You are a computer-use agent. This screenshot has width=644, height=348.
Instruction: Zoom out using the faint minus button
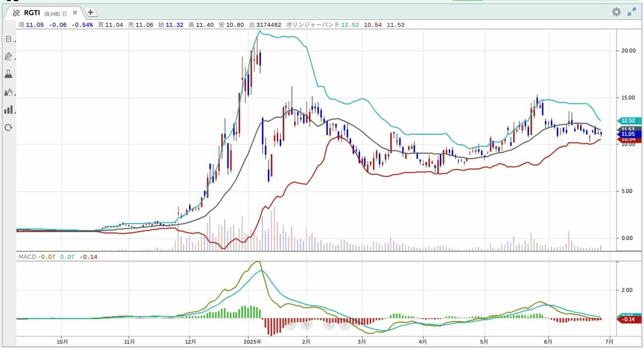coord(291,325)
